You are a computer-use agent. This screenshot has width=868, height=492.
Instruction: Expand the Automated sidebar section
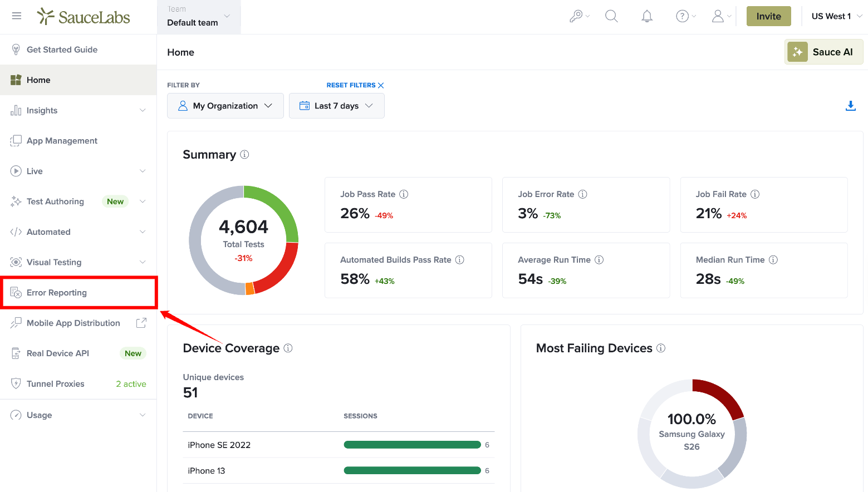79,232
